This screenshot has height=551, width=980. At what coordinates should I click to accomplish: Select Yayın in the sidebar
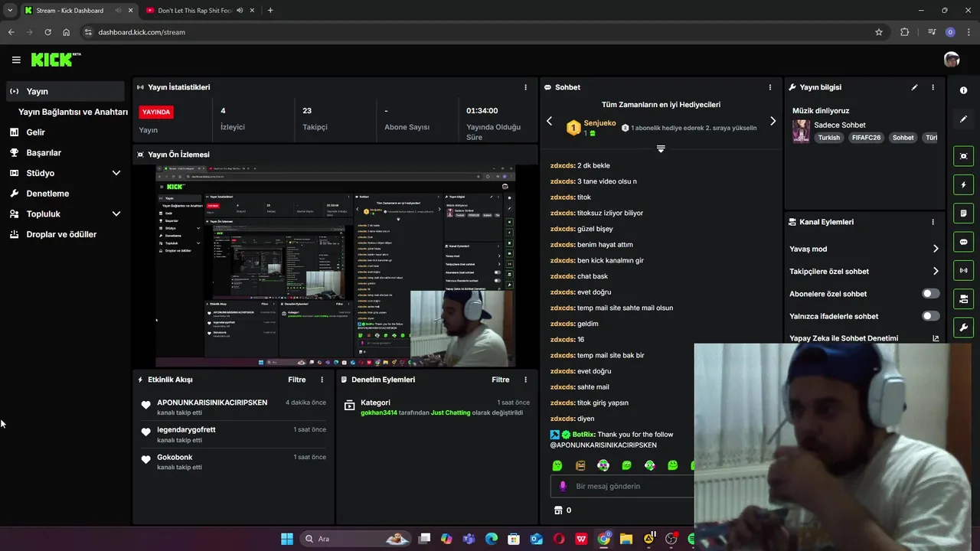(x=64, y=91)
